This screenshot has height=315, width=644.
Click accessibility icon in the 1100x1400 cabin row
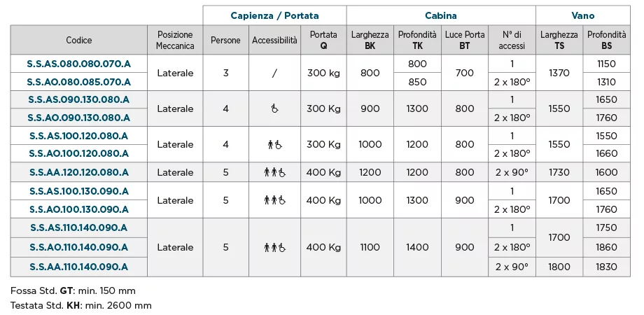[x=274, y=247]
